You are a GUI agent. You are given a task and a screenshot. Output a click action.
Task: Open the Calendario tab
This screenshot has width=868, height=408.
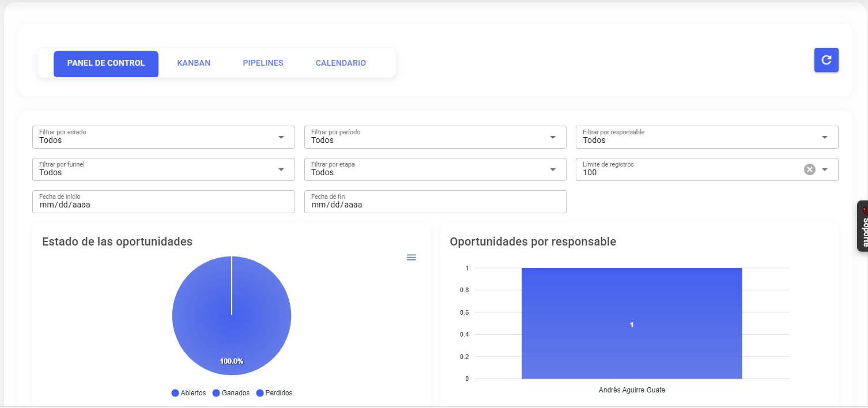point(341,63)
